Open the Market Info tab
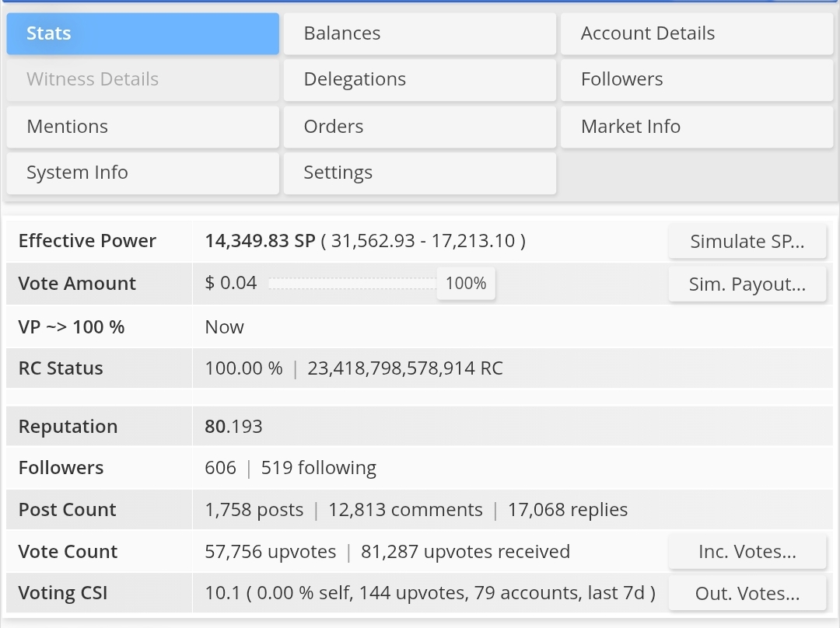The image size is (840, 628). point(696,127)
